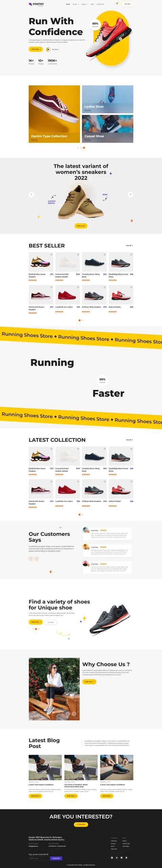162x868 pixels.
Task: Expand the Pages dropdown in navigation
Action: (85, 4)
